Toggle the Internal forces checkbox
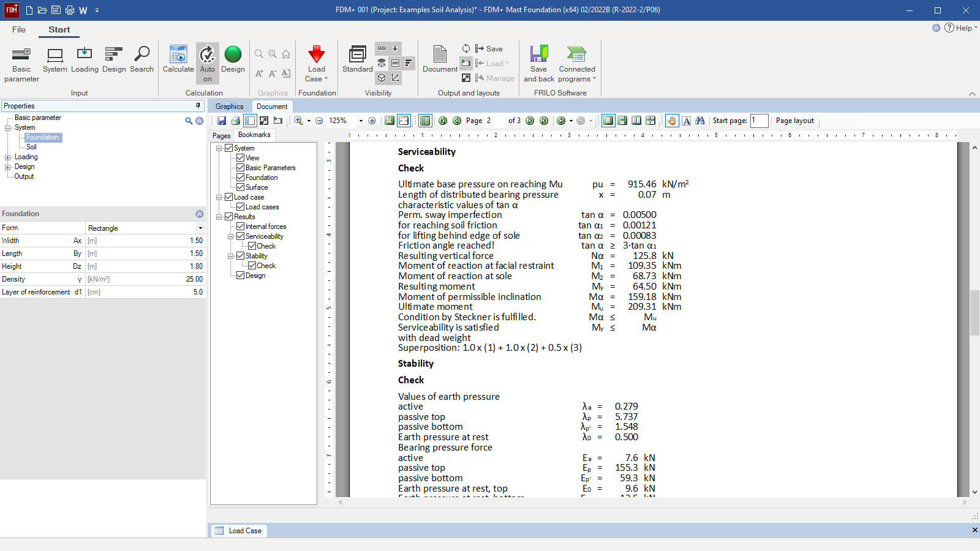The width and height of the screenshot is (980, 551). tap(241, 227)
